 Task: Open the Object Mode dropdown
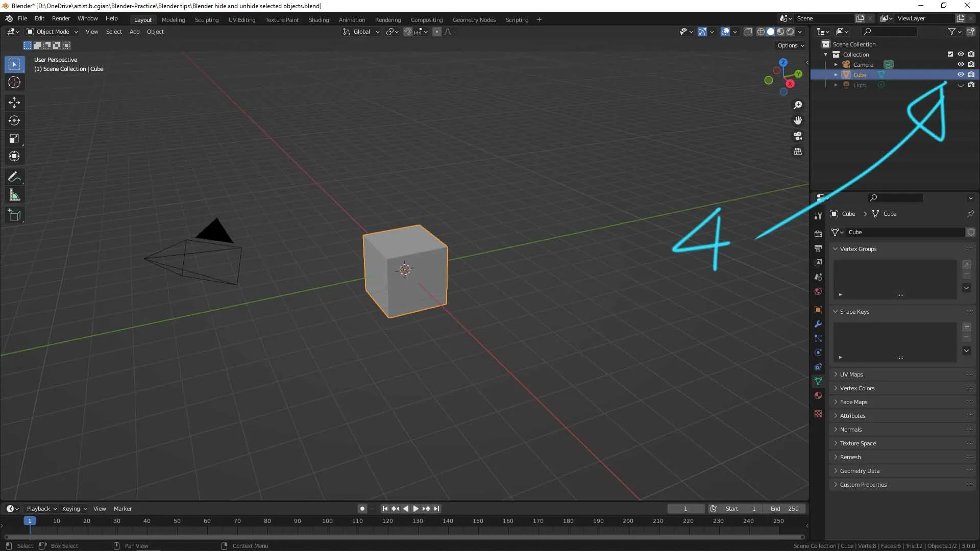point(51,31)
